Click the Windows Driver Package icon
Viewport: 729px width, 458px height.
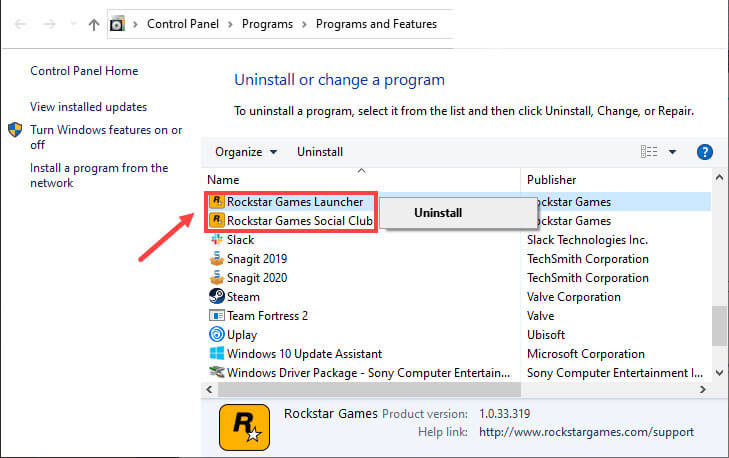pos(217,372)
